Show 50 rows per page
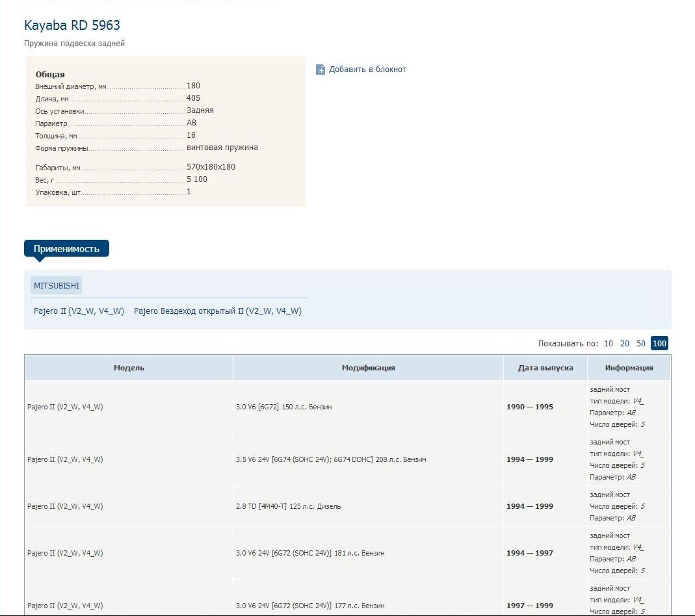This screenshot has width=695, height=616. click(640, 344)
